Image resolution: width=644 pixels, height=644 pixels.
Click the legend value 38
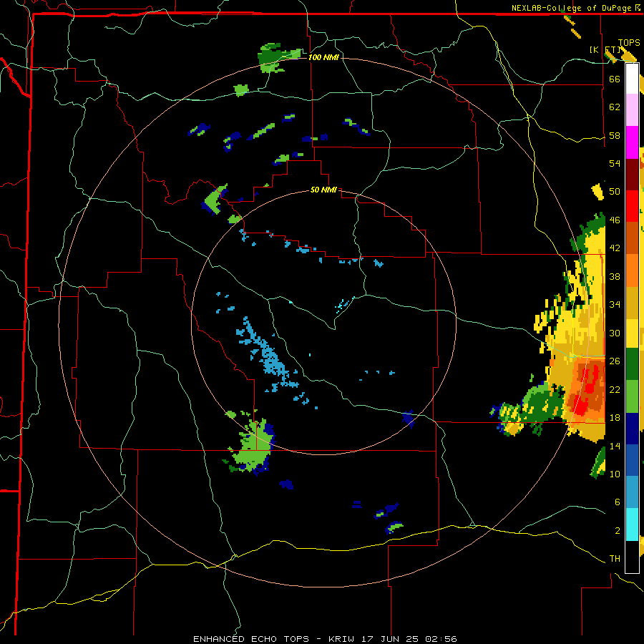coord(615,276)
